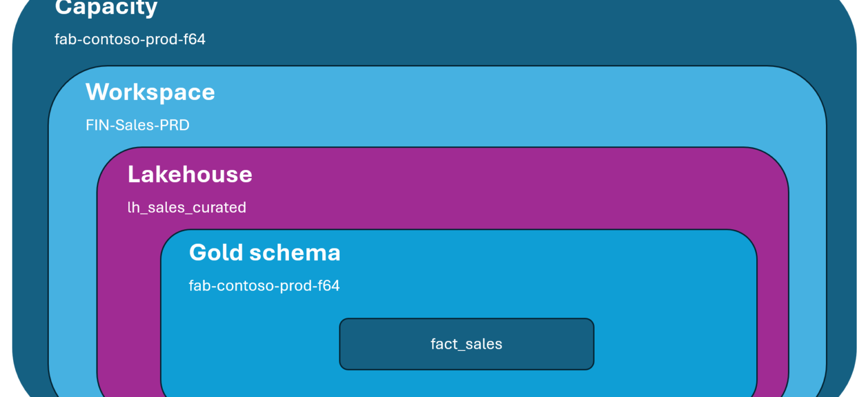868x397 pixels.
Task: Click the Capacity heading
Action: [106, 7]
